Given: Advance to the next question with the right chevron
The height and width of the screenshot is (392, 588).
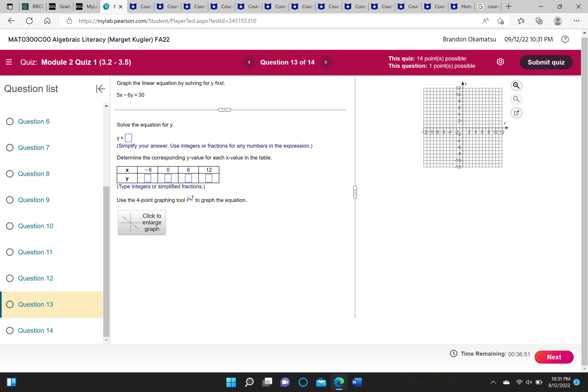Looking at the screenshot, I should [326, 62].
